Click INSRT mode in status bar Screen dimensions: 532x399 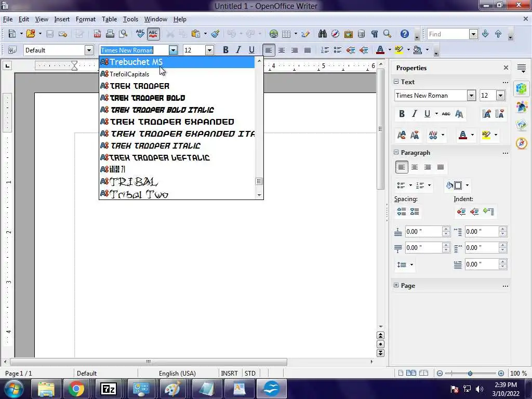tap(229, 373)
